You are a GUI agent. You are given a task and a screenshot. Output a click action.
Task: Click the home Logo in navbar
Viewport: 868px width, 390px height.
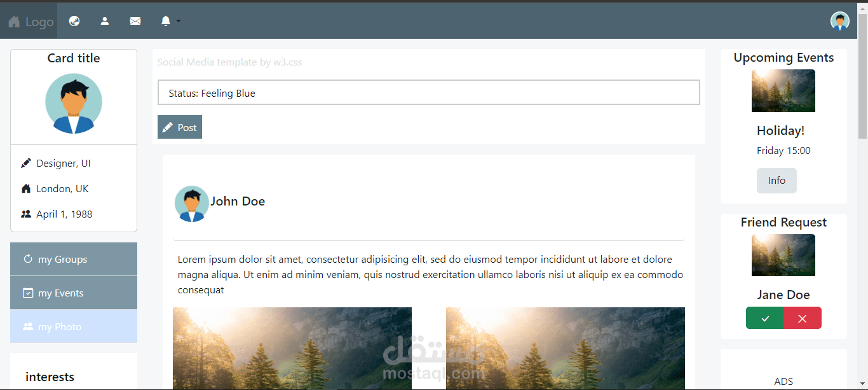pyautogui.click(x=30, y=21)
